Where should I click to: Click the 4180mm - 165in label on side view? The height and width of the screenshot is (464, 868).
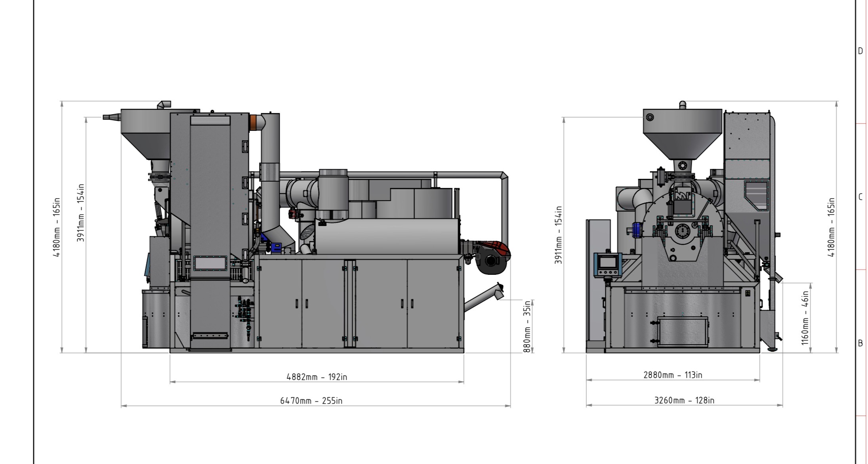(x=57, y=227)
